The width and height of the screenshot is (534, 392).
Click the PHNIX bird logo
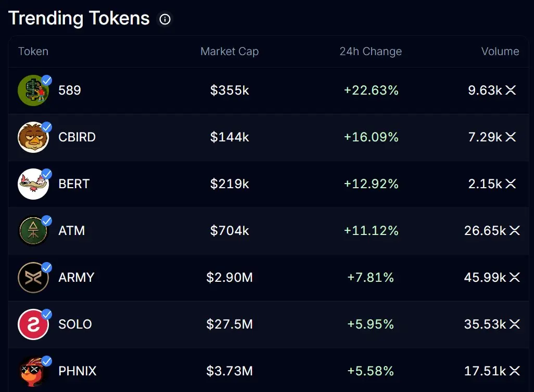pyautogui.click(x=33, y=371)
